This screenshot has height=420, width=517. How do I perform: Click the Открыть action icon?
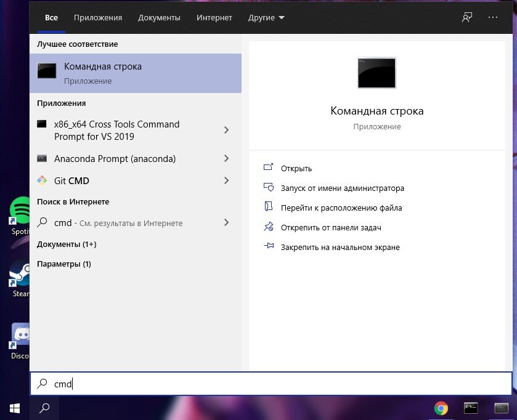click(269, 168)
